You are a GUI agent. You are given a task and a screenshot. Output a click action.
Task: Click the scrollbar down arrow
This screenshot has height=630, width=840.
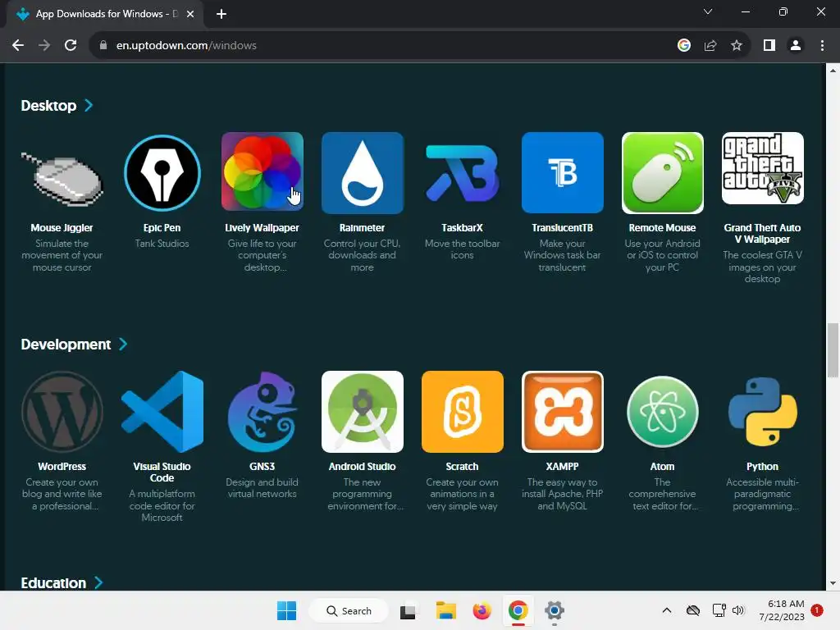click(833, 583)
